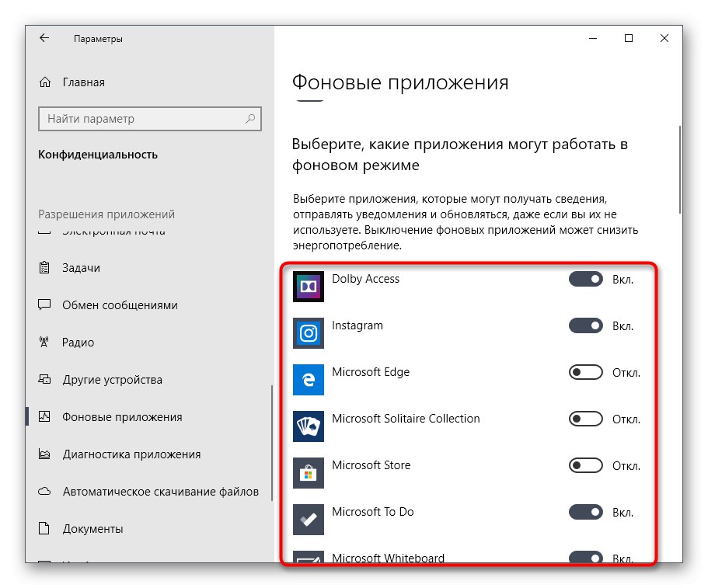Turn off the Instagram background toggle
The image size is (708, 588).
(586, 325)
